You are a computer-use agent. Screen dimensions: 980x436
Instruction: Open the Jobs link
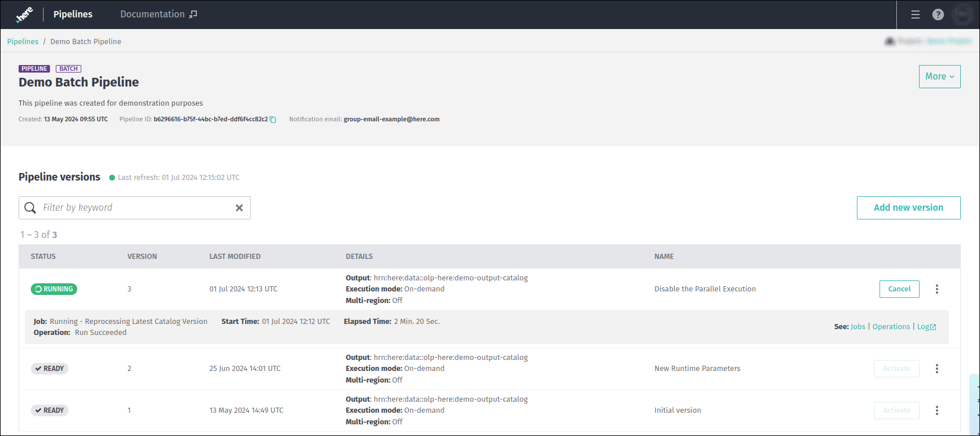858,327
